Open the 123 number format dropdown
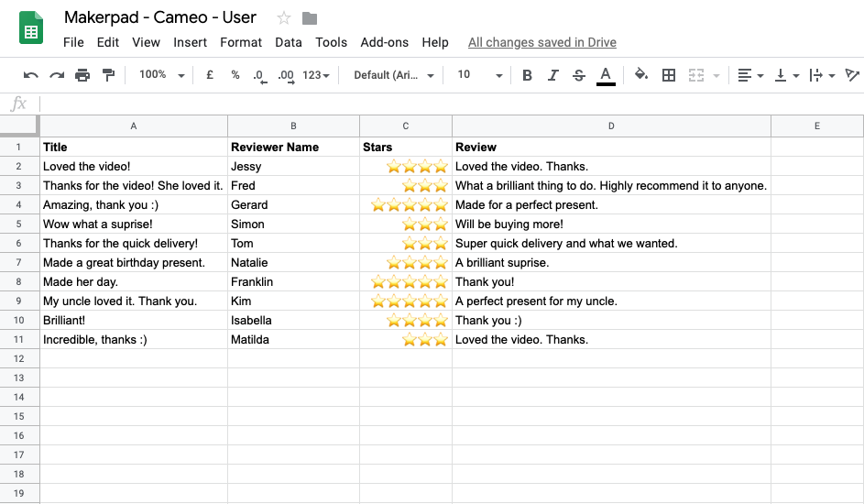This screenshot has height=504, width=864. [x=316, y=75]
